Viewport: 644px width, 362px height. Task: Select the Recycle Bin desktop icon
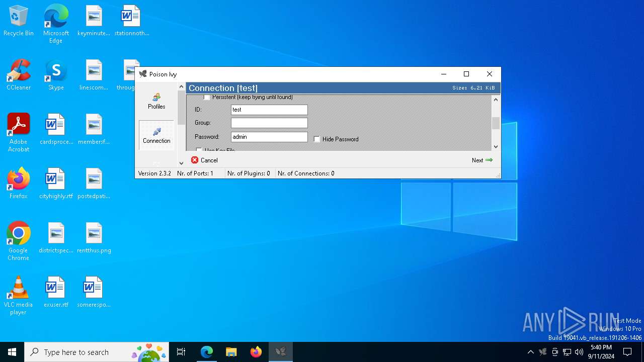19,21
